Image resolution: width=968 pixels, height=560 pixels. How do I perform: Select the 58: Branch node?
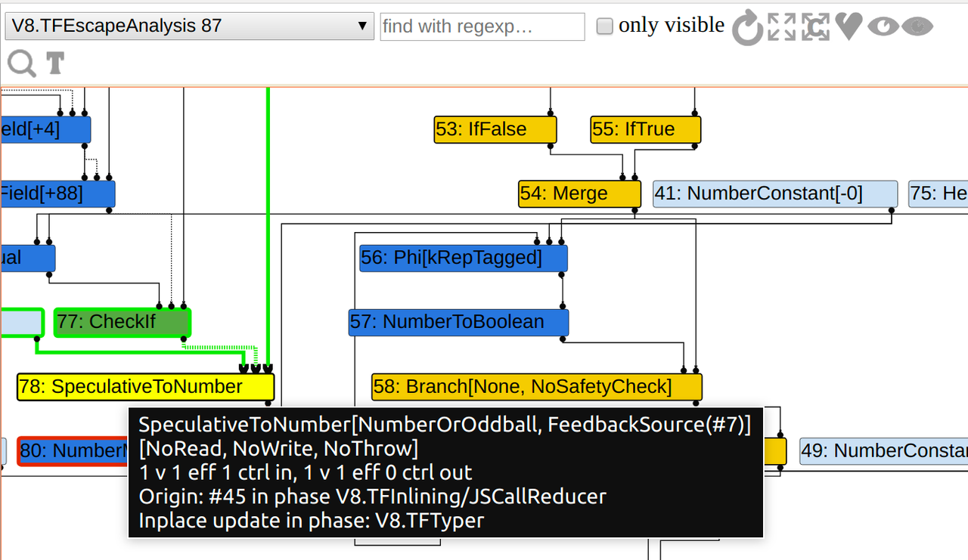pyautogui.click(x=536, y=387)
